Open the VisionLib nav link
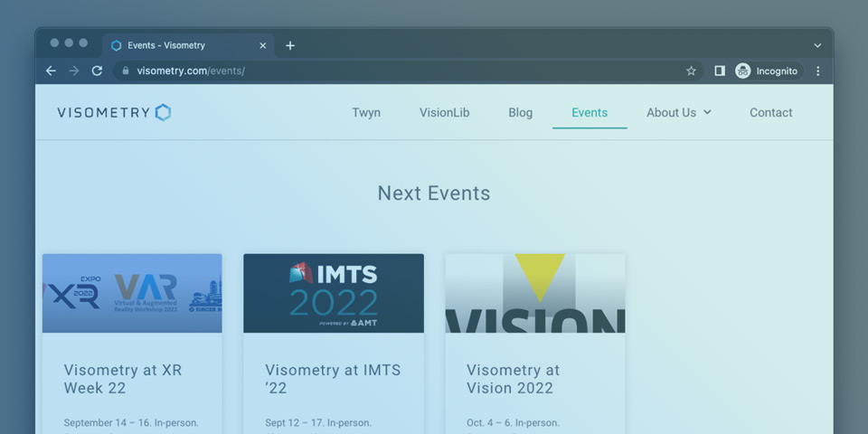The height and width of the screenshot is (434, 868). 444,112
